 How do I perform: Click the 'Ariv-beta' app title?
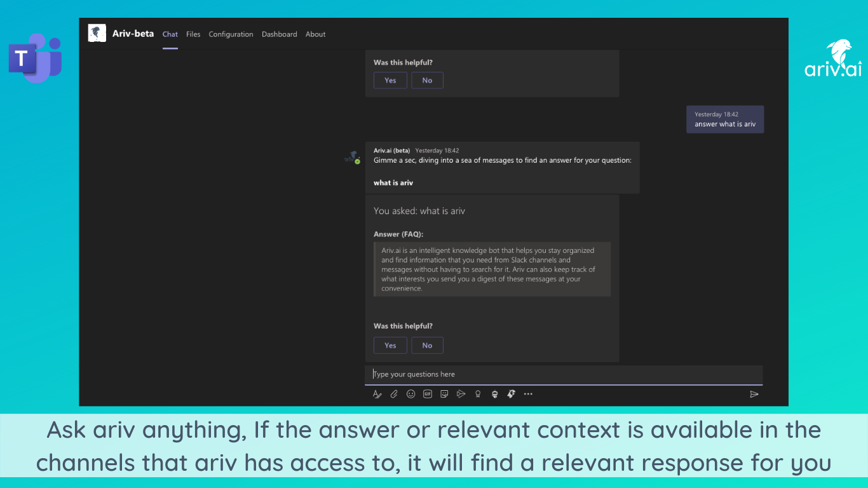(133, 34)
